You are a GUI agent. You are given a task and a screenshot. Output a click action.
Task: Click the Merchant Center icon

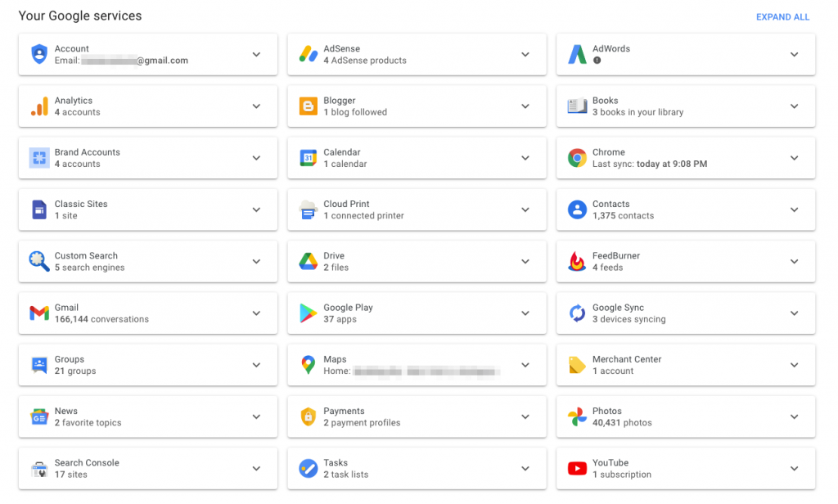tap(577, 365)
